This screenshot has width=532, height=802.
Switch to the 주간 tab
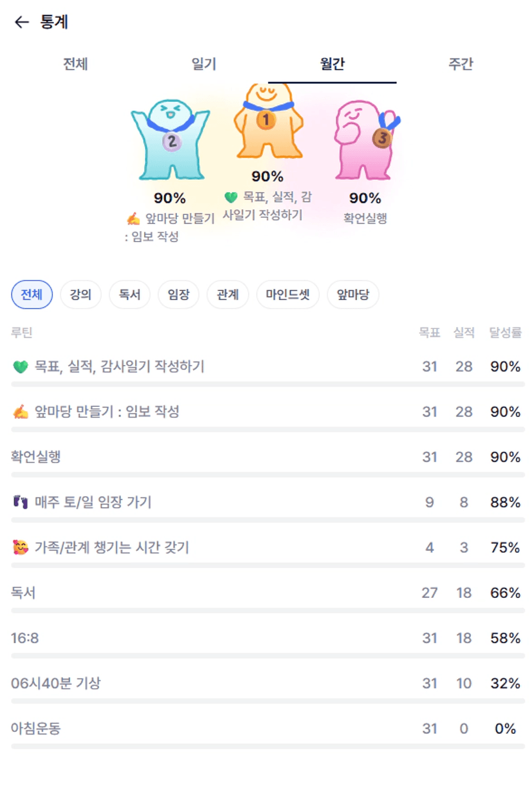(x=461, y=64)
